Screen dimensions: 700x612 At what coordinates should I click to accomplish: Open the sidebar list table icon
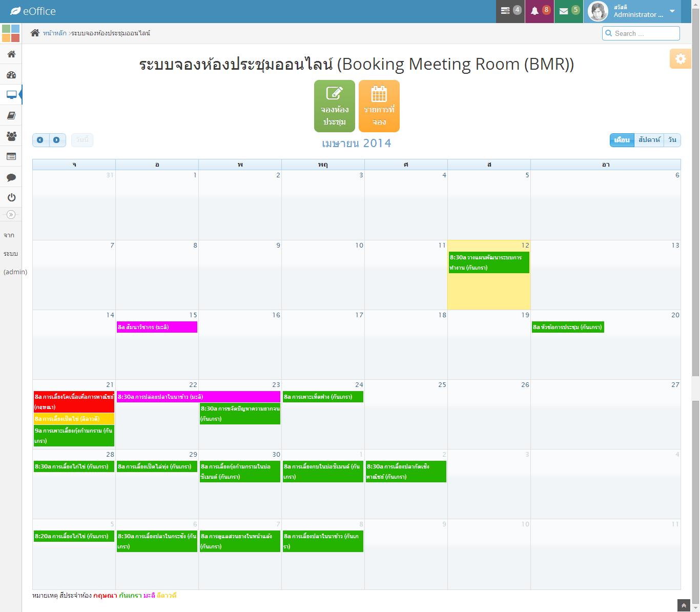pos(11,156)
